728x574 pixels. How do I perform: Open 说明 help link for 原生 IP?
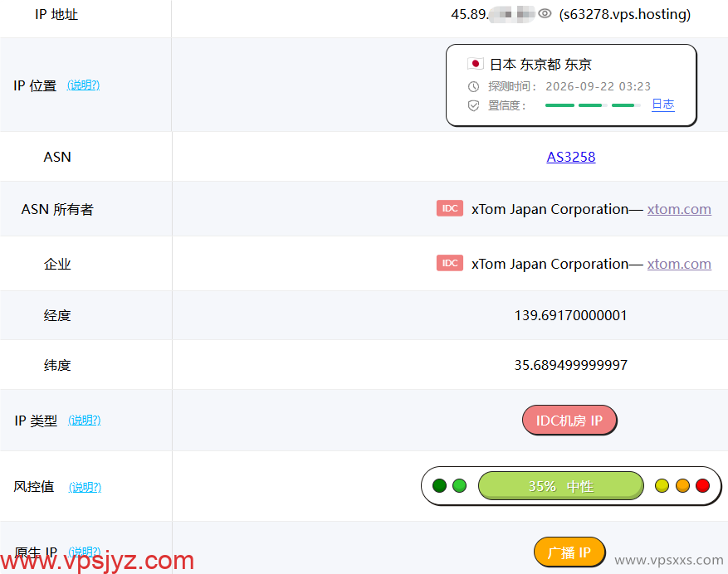(x=85, y=552)
